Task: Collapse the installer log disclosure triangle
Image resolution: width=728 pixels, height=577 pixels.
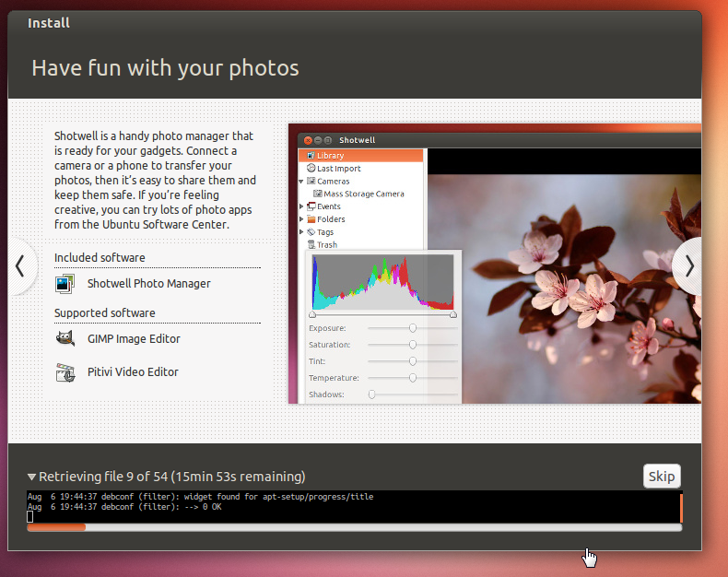Action: [x=31, y=477]
